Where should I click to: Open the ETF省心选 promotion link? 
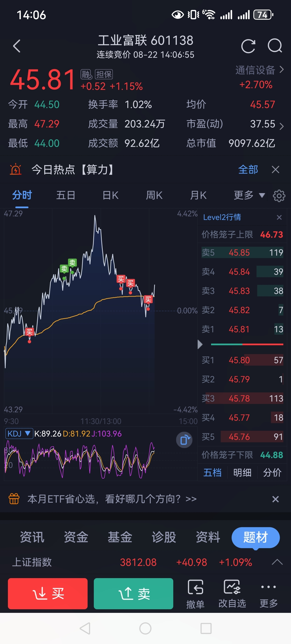(x=112, y=499)
